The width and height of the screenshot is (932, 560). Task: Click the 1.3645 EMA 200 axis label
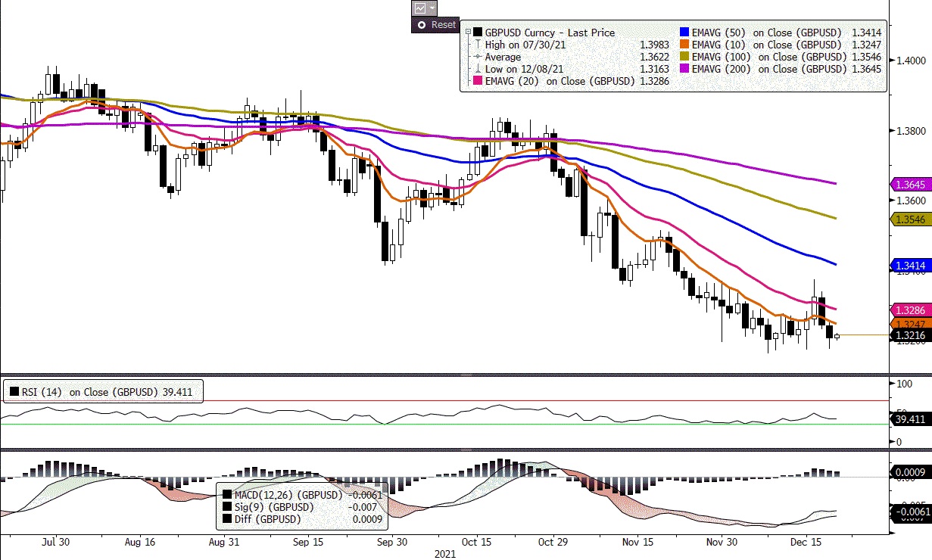(x=908, y=184)
